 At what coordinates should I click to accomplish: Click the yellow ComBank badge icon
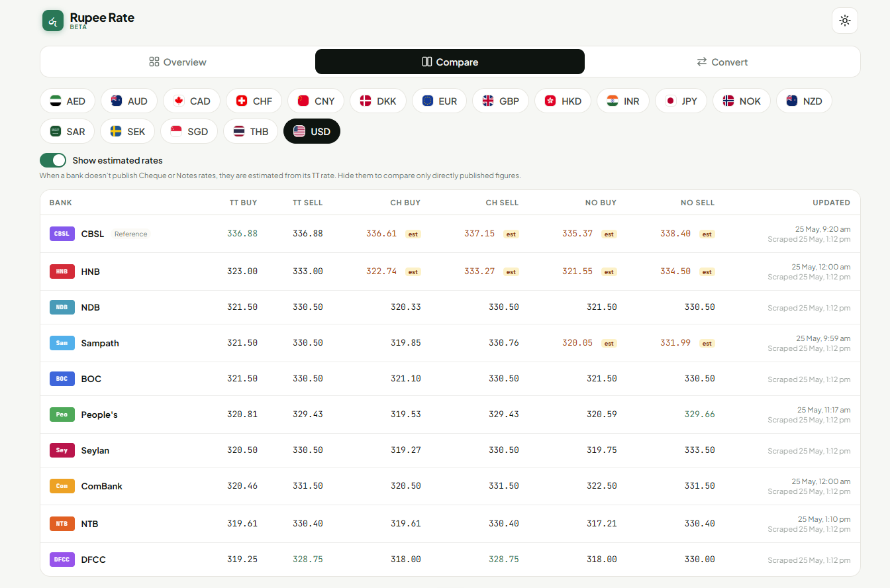click(62, 486)
